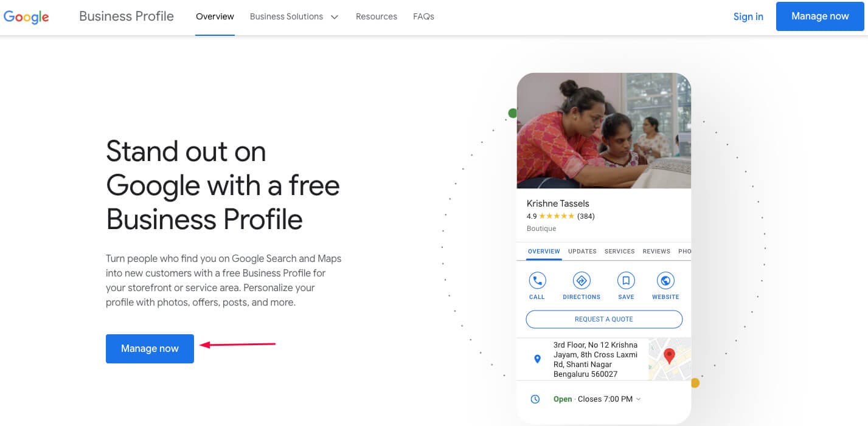Click Manage now in the header

coord(820,16)
